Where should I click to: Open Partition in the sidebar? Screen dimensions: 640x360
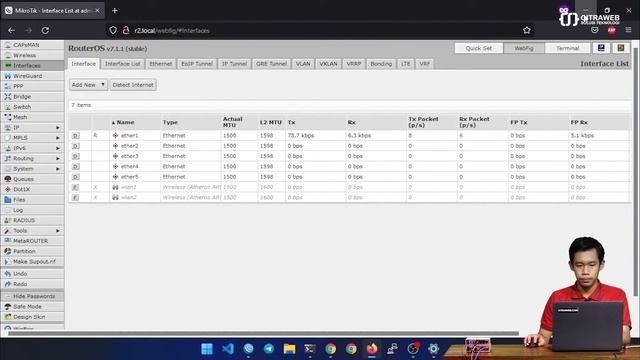[x=32, y=251]
